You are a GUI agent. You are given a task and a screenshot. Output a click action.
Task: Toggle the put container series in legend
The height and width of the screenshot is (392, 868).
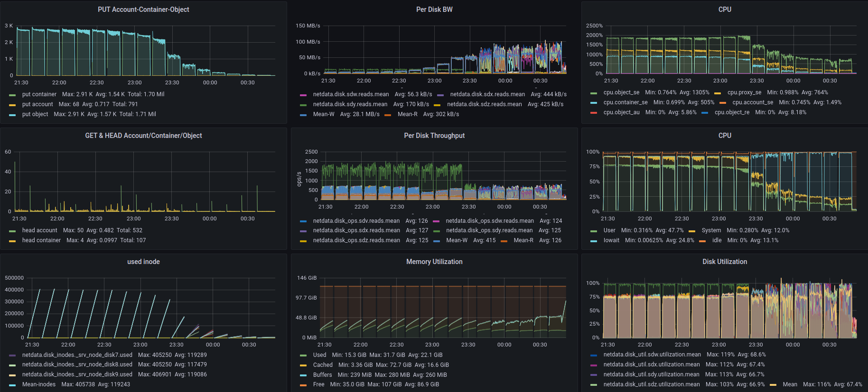(x=39, y=94)
